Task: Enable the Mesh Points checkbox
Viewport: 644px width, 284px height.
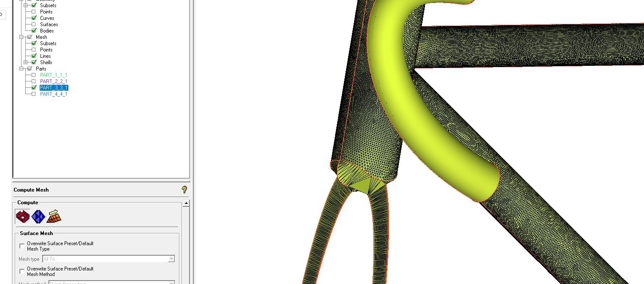Action: pyautogui.click(x=34, y=49)
